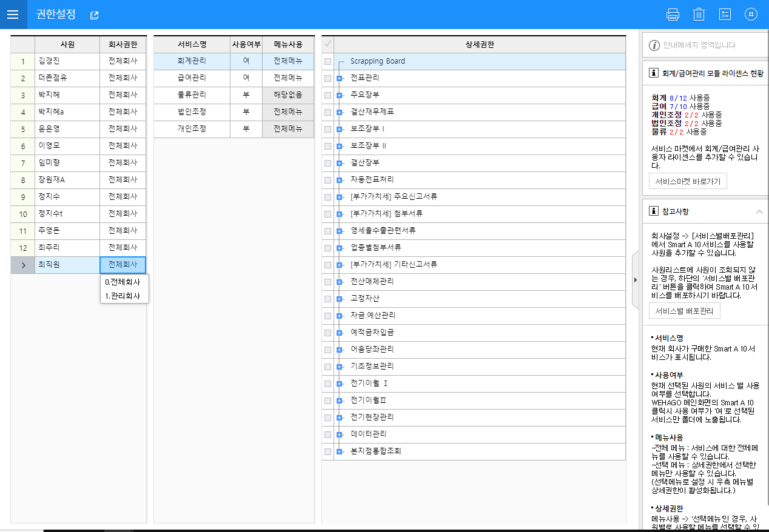Choose 1.관리회사 option in dropdown
This screenshot has width=769, height=532.
point(124,296)
